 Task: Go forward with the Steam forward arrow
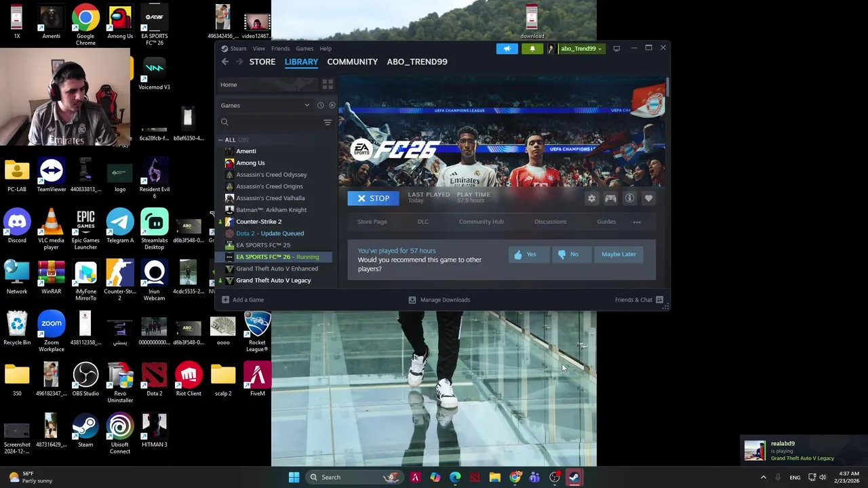(x=239, y=62)
